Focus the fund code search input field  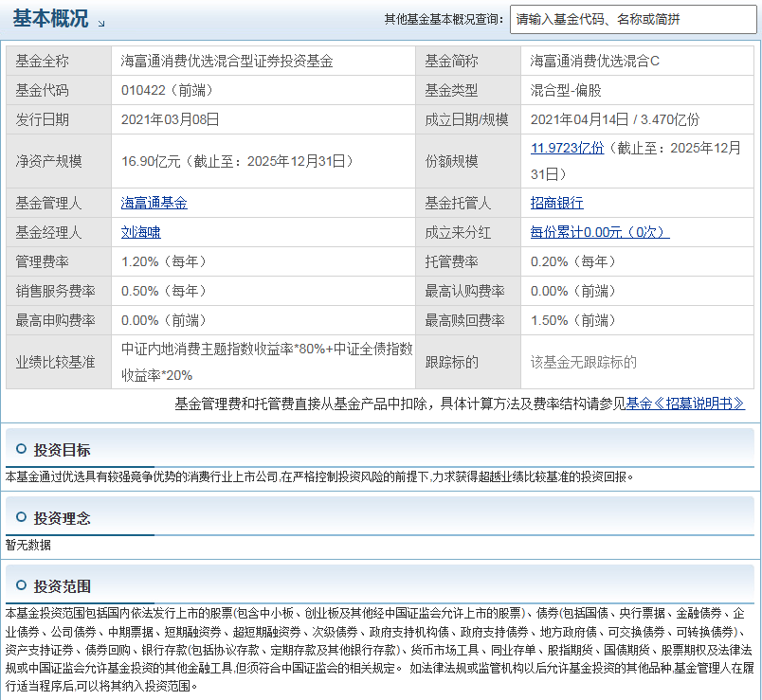tap(633, 20)
